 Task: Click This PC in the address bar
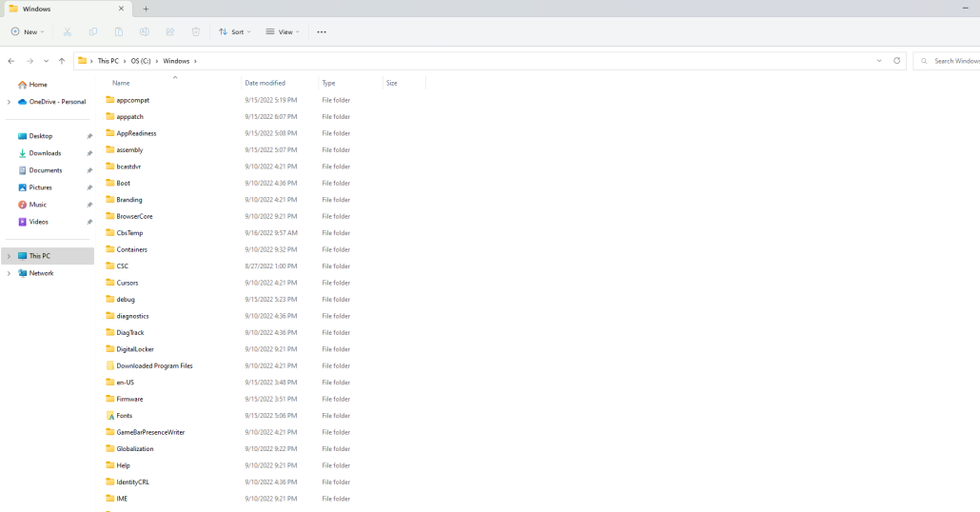[108, 61]
